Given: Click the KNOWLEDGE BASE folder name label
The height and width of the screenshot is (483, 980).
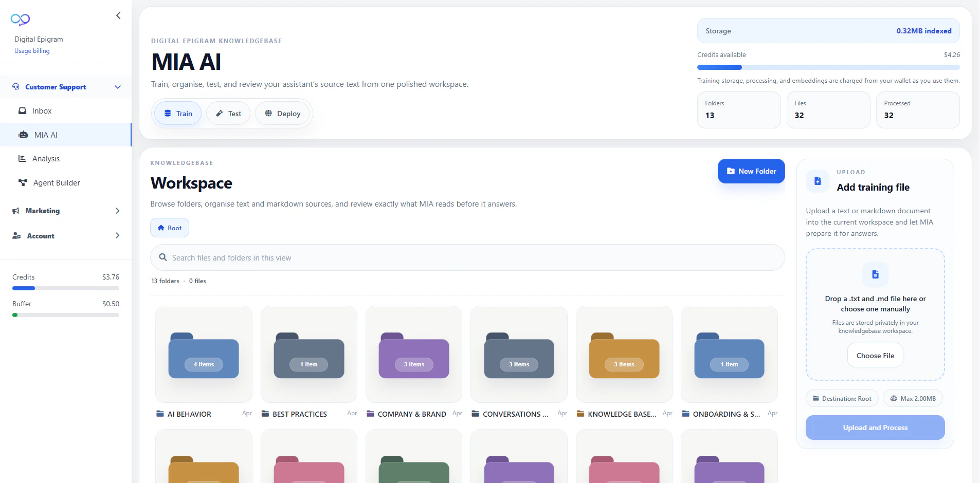Looking at the screenshot, I should pos(622,414).
